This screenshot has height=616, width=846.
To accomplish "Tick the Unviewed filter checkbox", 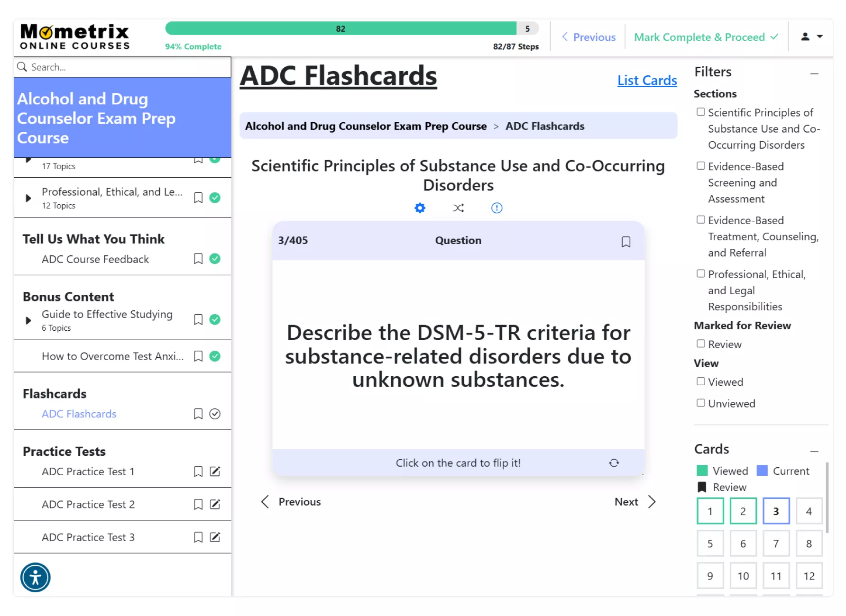I will (700, 403).
